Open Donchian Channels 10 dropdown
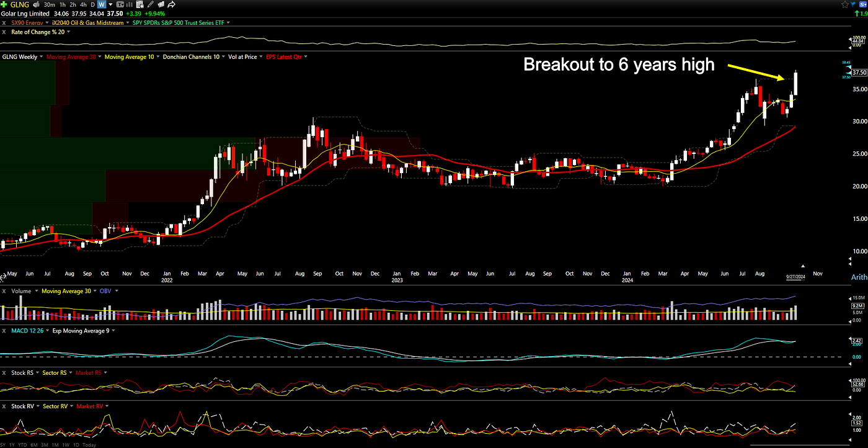Viewport: 868px width, 448px height. tap(223, 57)
